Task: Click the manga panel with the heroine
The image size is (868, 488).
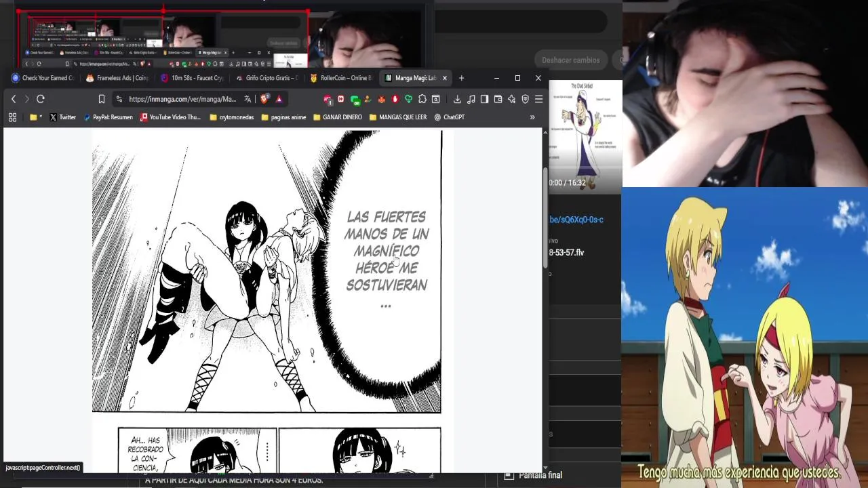Action: [267, 271]
